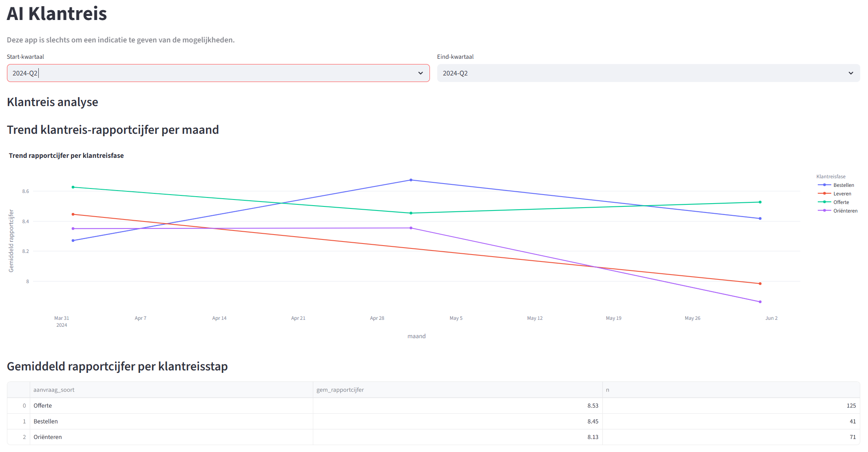Open the Eind-kwartaal dropdown arrow
The image size is (868, 452).
click(x=851, y=73)
